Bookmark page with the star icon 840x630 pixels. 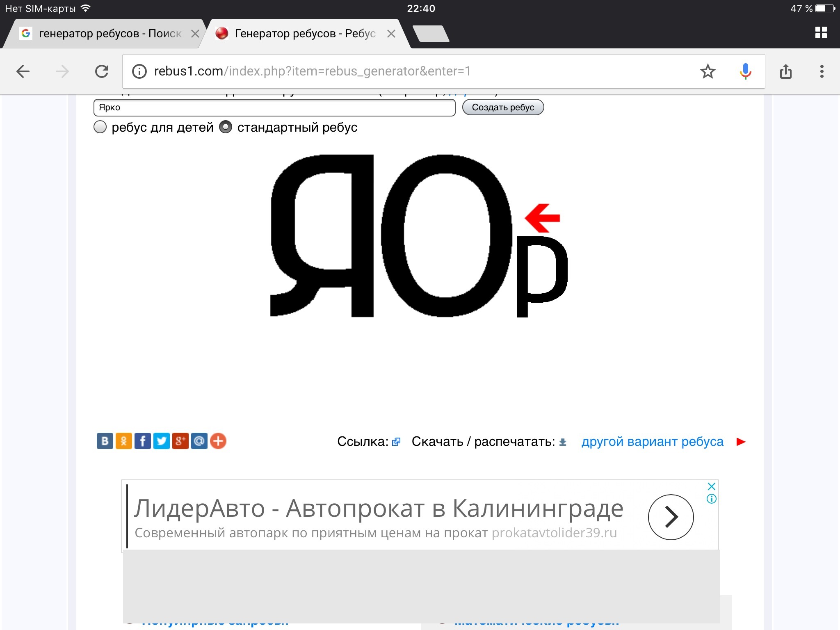click(x=708, y=71)
